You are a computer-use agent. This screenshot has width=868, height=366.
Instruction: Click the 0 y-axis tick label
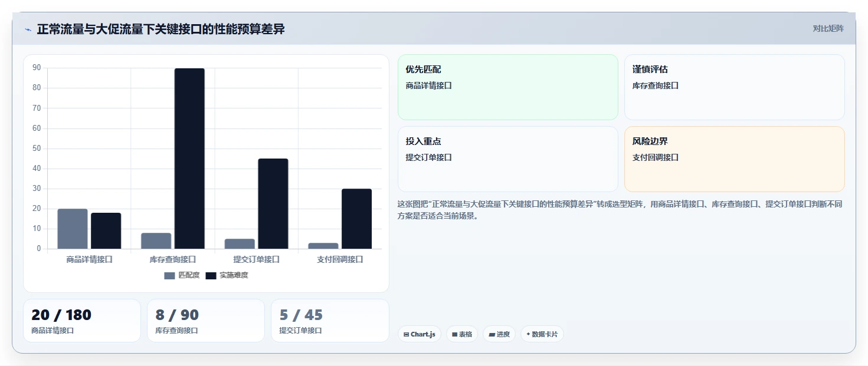[x=39, y=249]
